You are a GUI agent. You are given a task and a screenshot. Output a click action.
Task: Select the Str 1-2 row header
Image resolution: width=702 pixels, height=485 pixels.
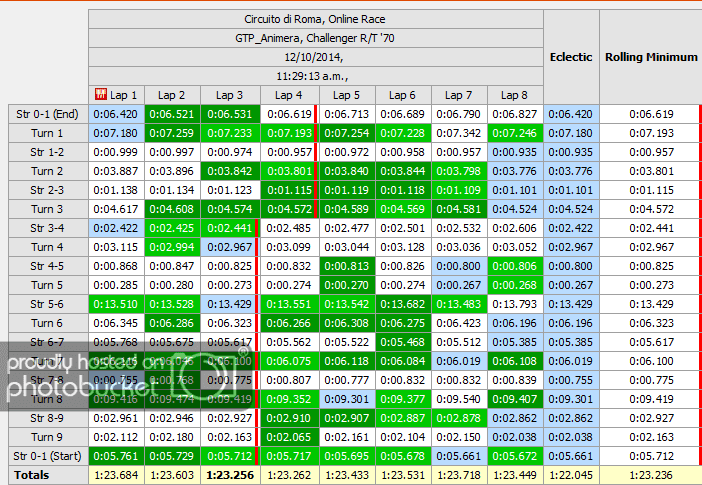click(48, 152)
